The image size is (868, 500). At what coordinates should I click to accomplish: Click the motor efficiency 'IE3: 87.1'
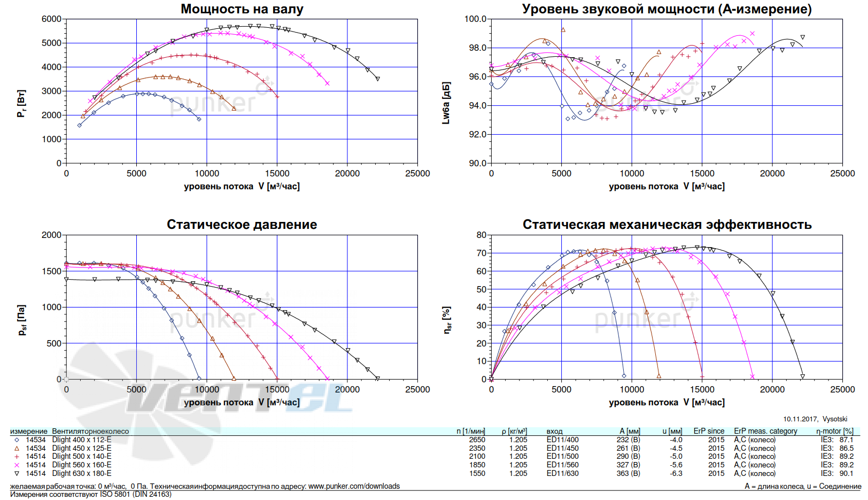point(838,440)
